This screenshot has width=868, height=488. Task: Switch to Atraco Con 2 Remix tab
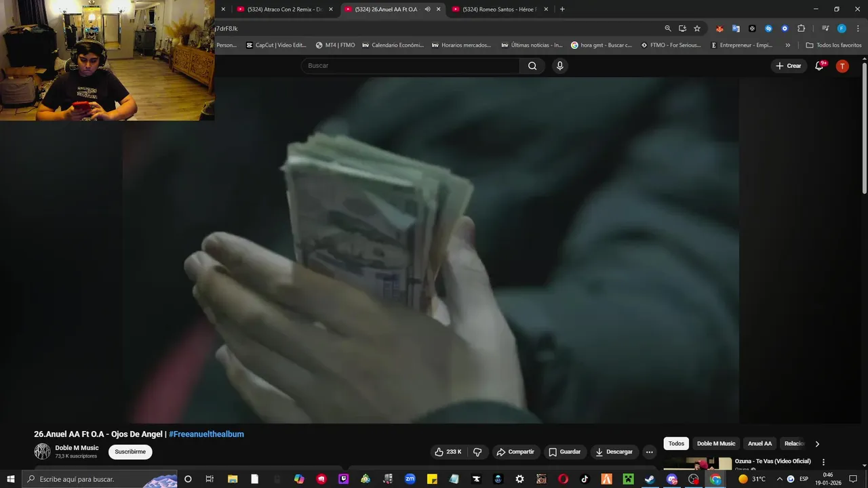285,9
